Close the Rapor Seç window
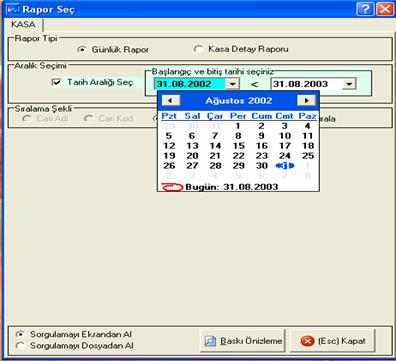 pyautogui.click(x=385, y=9)
